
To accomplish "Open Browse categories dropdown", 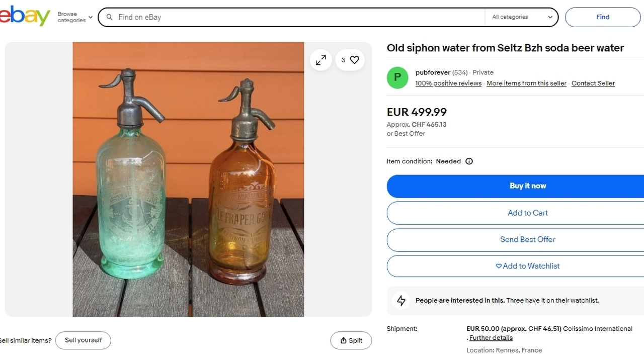I will tap(75, 17).
